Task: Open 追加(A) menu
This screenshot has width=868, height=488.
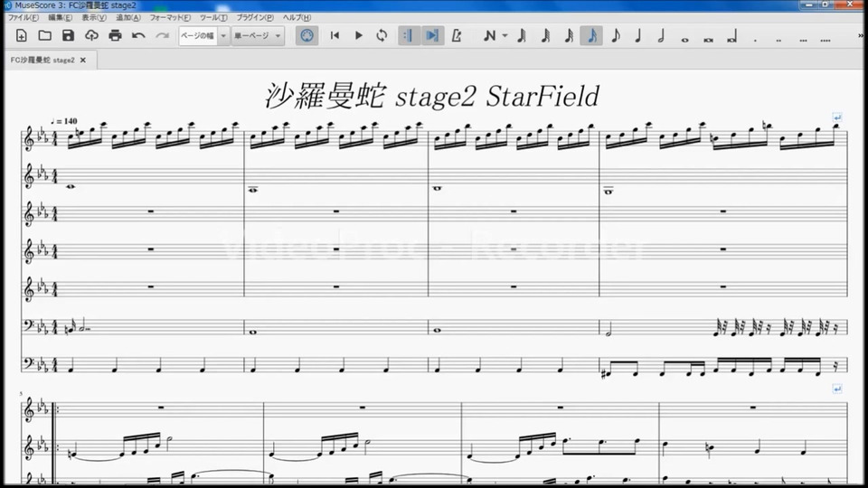Action: [127, 18]
